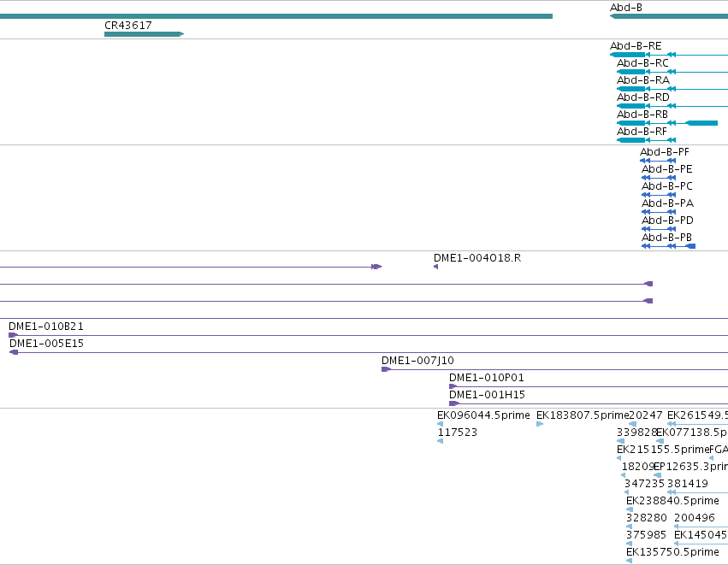Click the Abd-B gene label
The image size is (728, 565).
click(626, 8)
